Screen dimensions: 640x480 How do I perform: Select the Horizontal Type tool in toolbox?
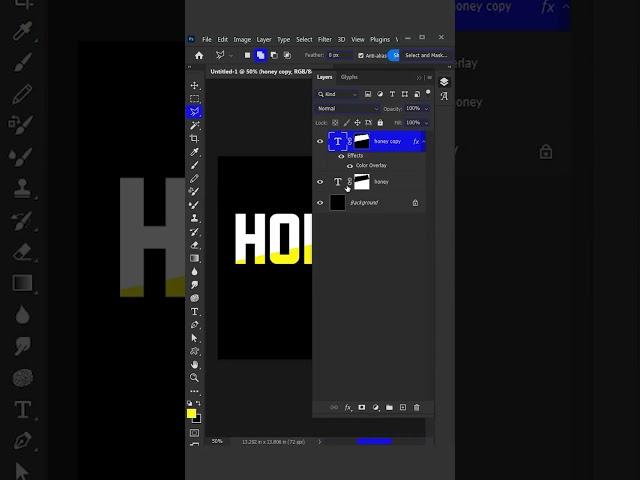194,311
